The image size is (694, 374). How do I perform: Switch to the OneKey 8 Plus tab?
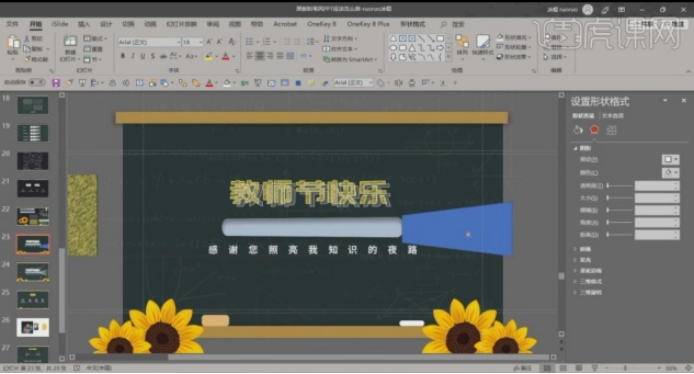368,24
